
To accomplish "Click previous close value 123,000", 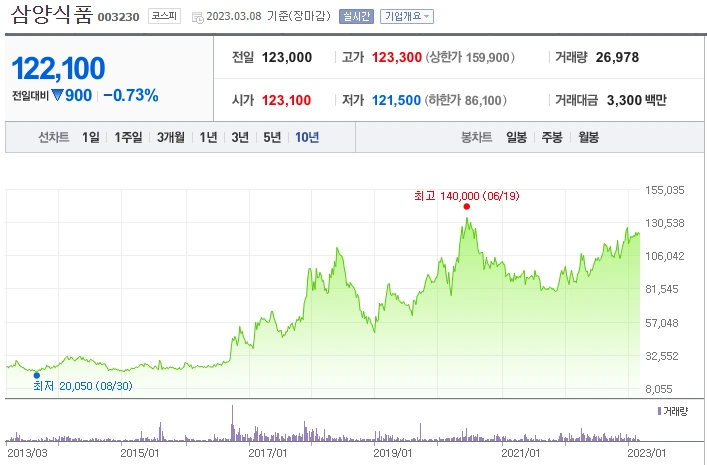I will click(287, 57).
